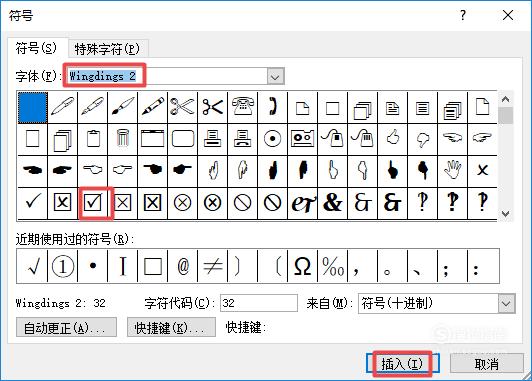Select the boxed checkmark symbol
This screenshot has height=381, width=532.
93,203
